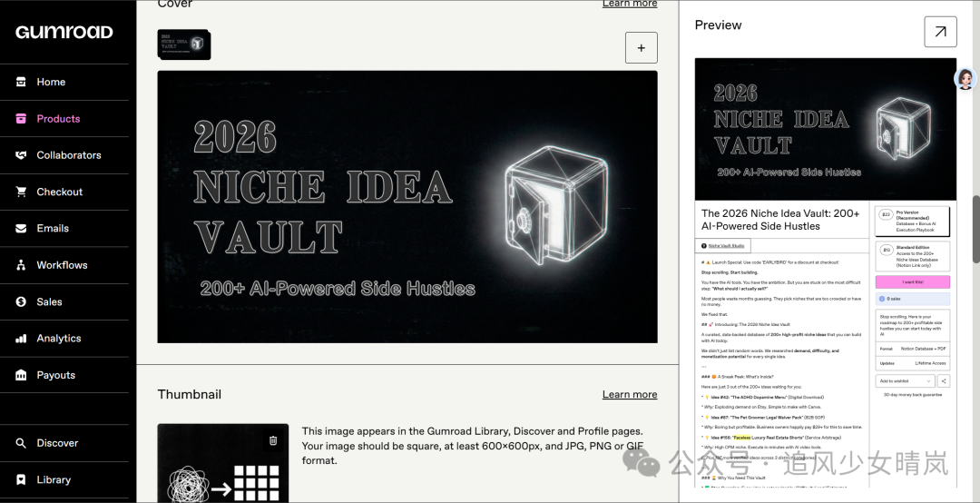Click the share icon in the preview
Viewport: 980px width, 503px height.
(944, 380)
